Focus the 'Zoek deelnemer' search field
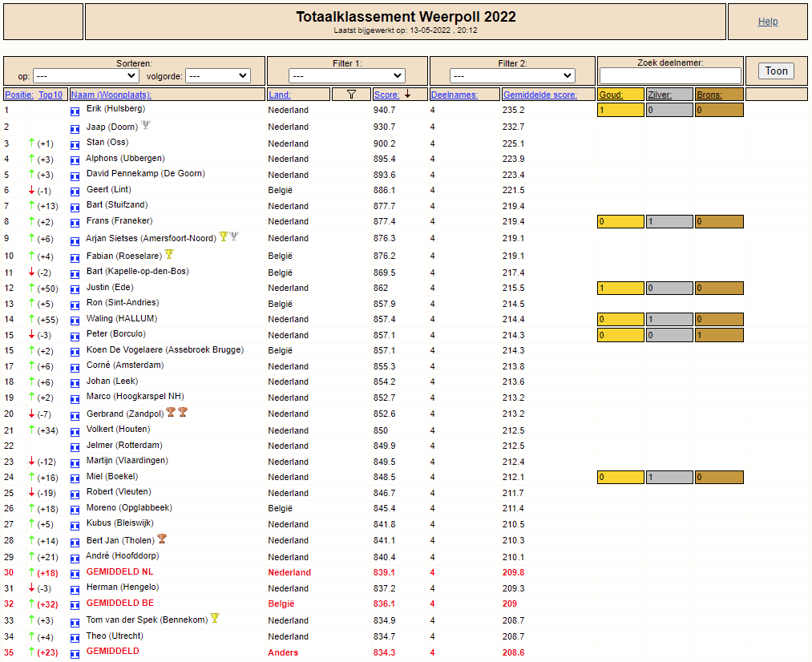Image resolution: width=812 pixels, height=662 pixels. point(670,75)
